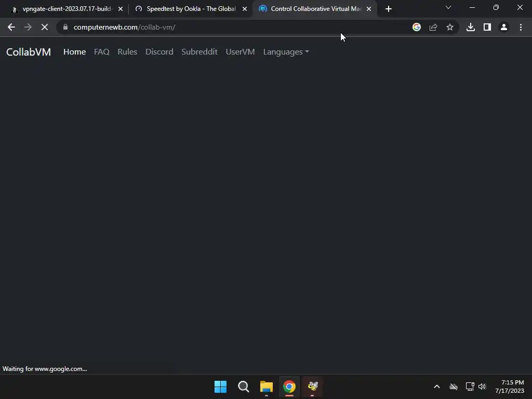Close the vpngate-client tab

point(121,9)
